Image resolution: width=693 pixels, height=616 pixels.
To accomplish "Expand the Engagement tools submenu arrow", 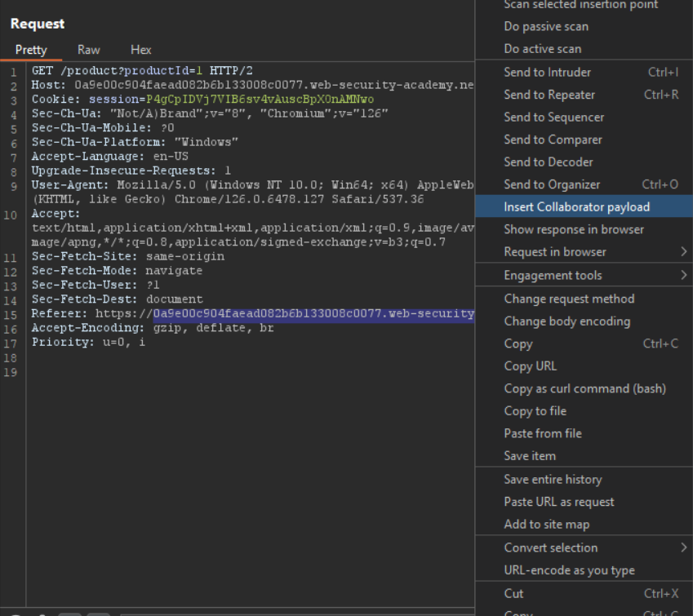I will (684, 276).
